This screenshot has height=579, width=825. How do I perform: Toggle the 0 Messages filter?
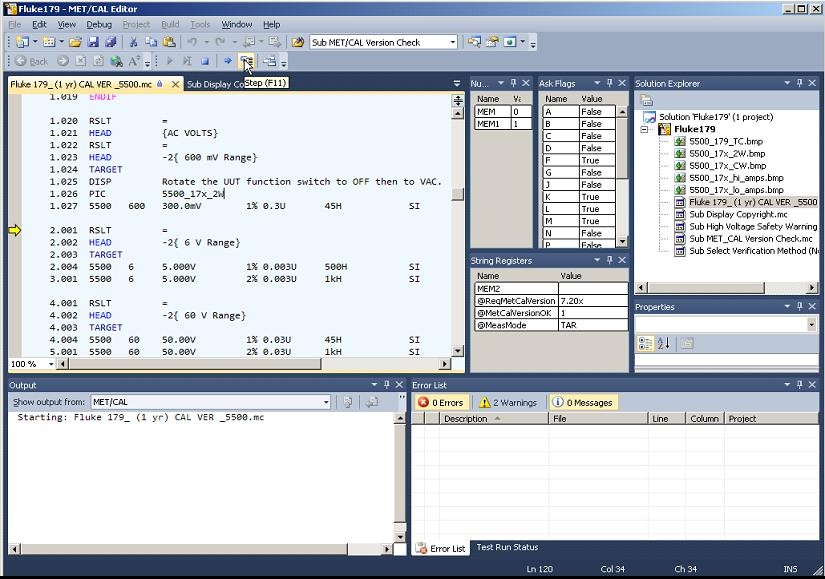pos(582,403)
